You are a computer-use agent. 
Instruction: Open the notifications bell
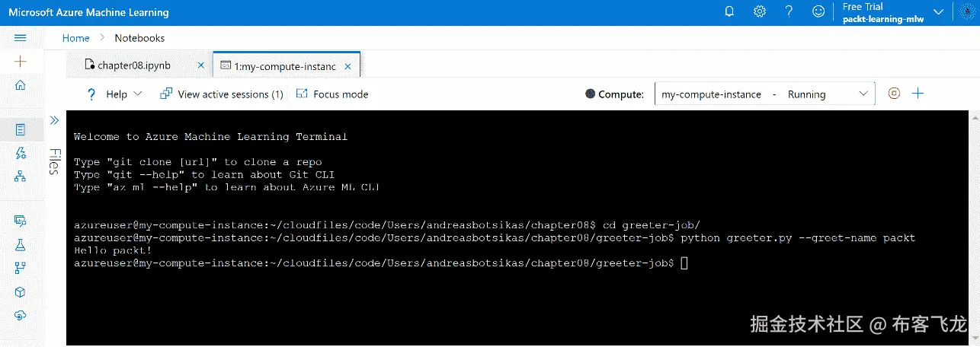point(729,11)
